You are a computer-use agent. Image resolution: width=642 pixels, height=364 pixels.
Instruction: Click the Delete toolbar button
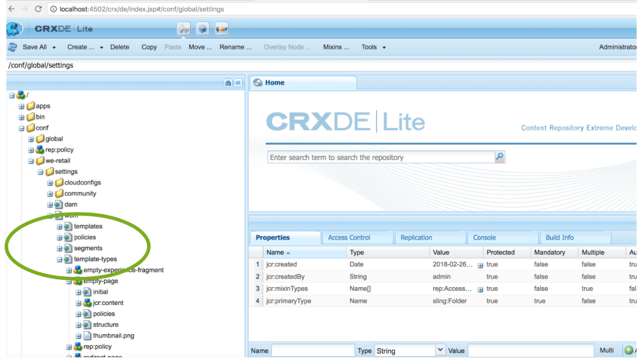click(x=120, y=47)
